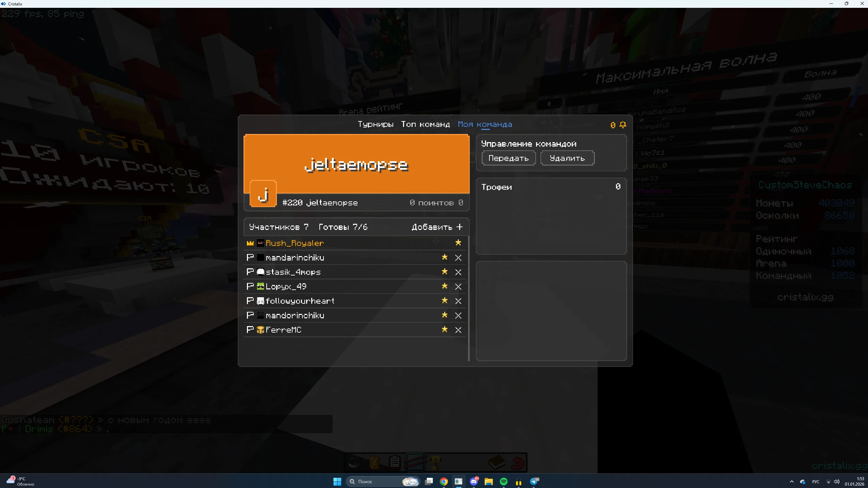Toggle the star on mandorinchiku row

[445, 315]
